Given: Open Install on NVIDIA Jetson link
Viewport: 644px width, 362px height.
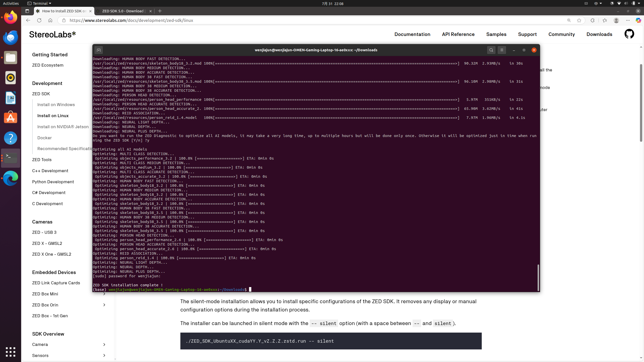Looking at the screenshot, I should [63, 127].
